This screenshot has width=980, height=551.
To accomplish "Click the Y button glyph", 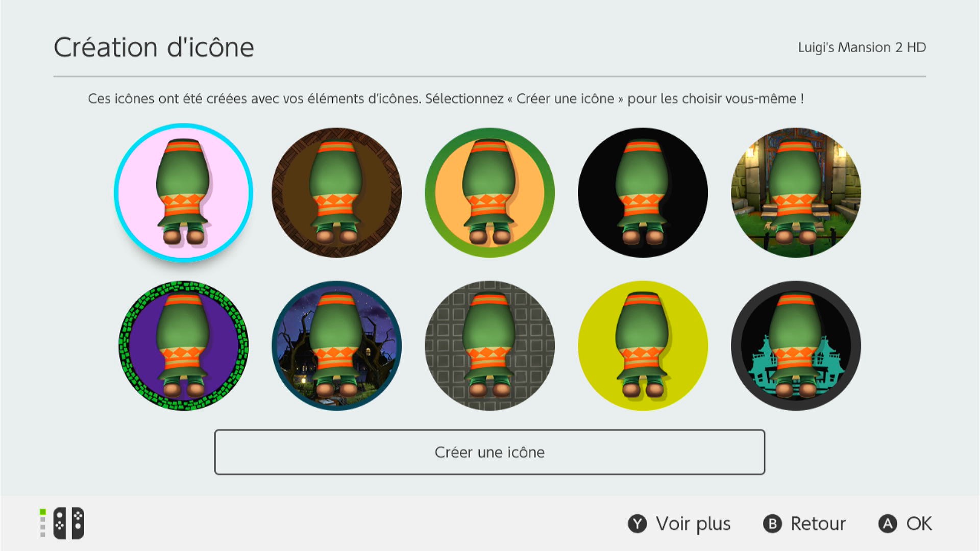I will tap(637, 524).
